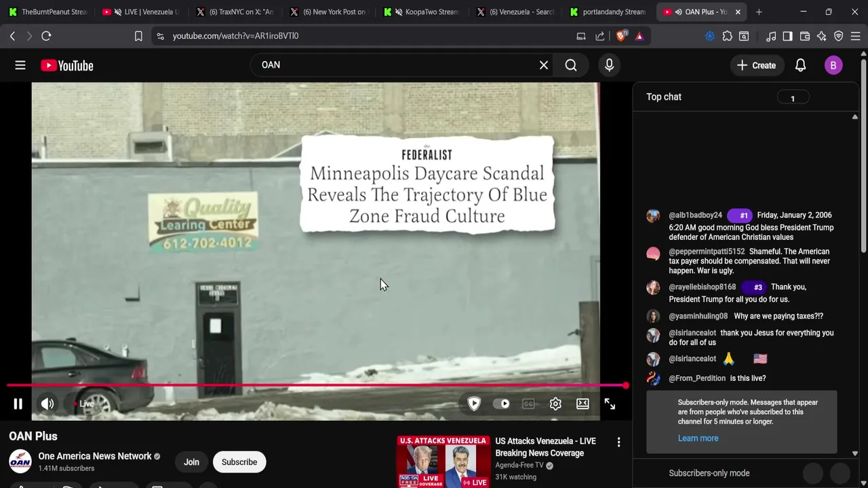Click the first round emoji button in chat footer
This screenshot has width=868, height=488.
click(x=813, y=473)
